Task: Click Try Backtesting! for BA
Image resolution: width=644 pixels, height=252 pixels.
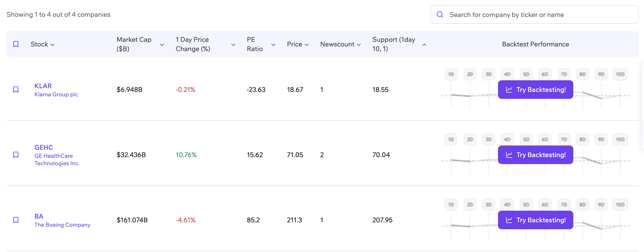Action: point(535,220)
